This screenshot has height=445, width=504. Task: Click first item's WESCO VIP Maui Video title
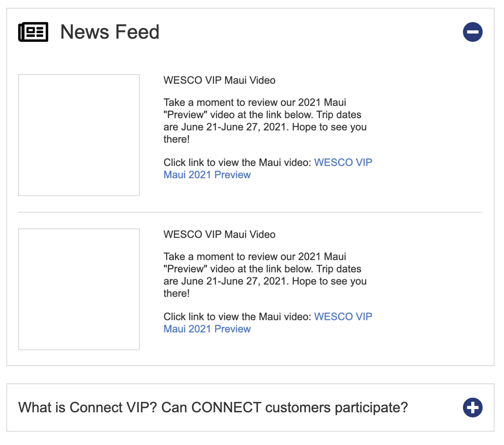pyautogui.click(x=219, y=80)
